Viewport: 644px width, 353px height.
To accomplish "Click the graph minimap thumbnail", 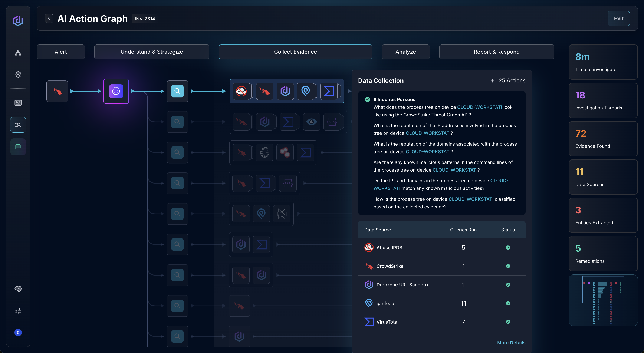I will (603, 300).
